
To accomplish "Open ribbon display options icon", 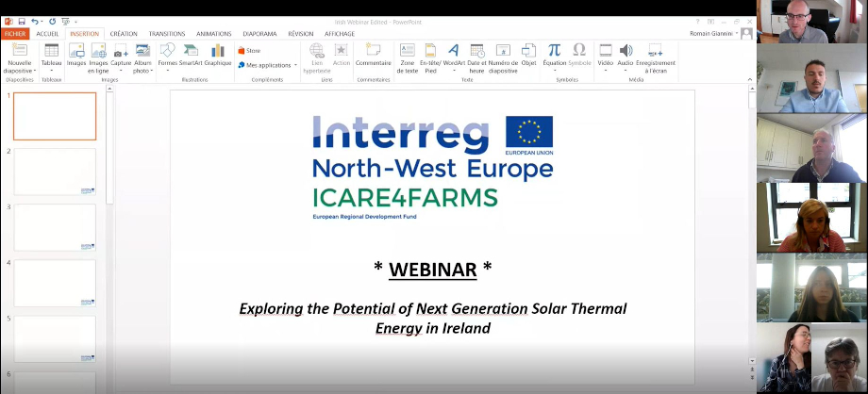I will coord(712,22).
